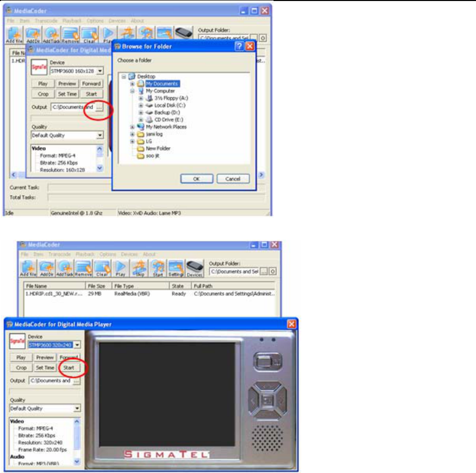Select 3½ Floppy (A:) in the folder tree
This screenshot has height=473, width=476.
click(171, 98)
